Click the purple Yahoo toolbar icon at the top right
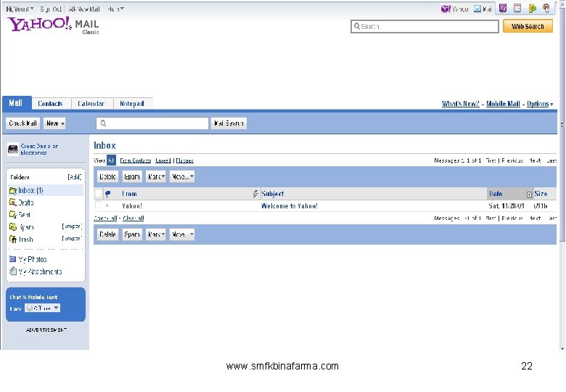The height and width of the screenshot is (392, 566). coord(502,8)
